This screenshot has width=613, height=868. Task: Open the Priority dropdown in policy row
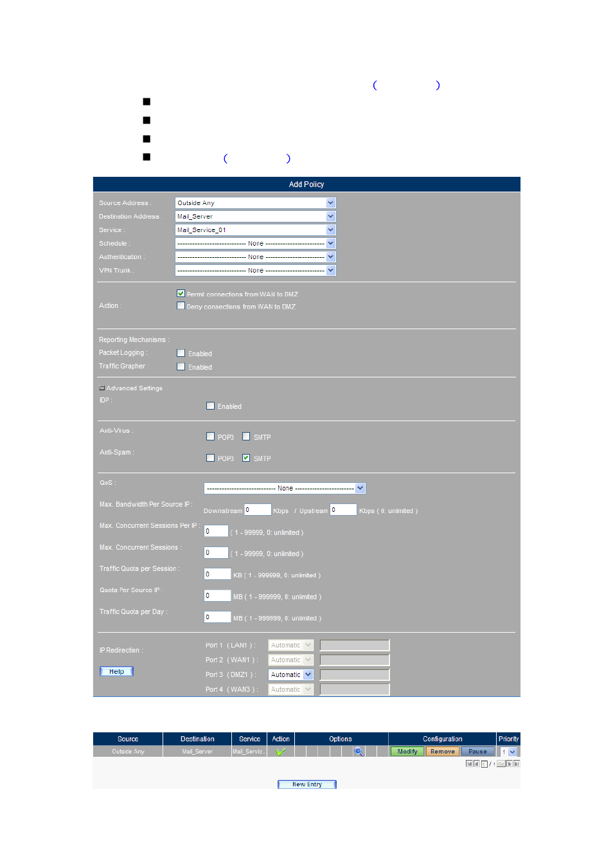click(x=509, y=752)
